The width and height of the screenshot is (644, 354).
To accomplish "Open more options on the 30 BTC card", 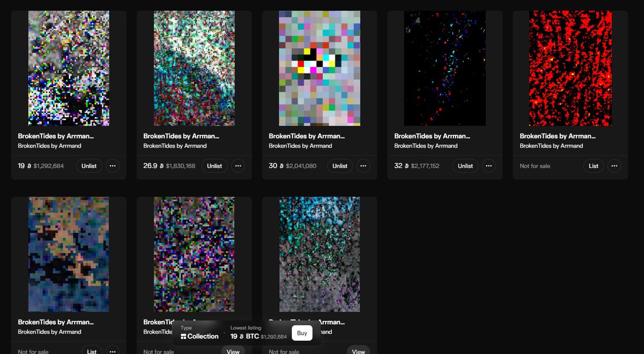I will pyautogui.click(x=363, y=166).
